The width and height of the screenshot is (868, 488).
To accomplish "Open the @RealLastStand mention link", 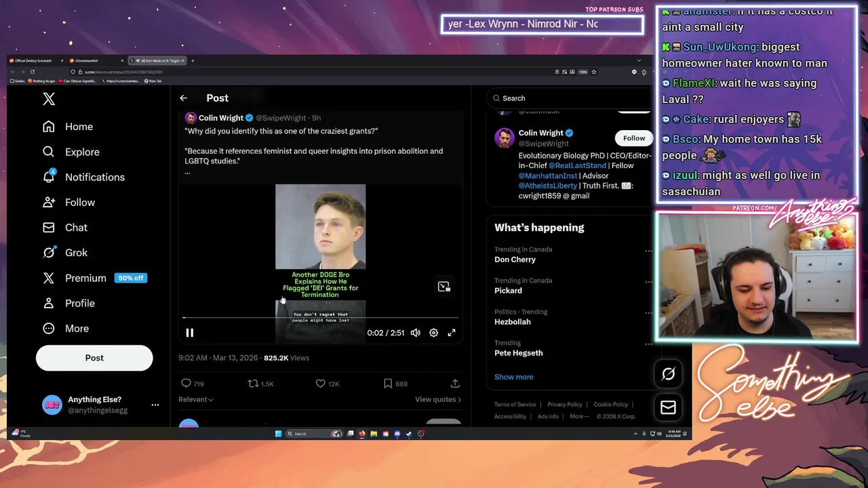I will [x=578, y=165].
